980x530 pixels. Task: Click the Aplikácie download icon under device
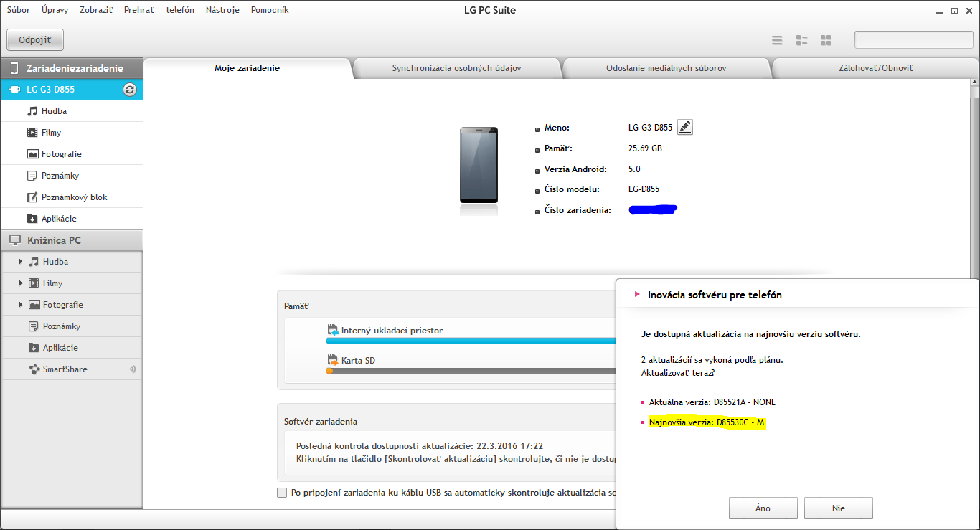pyautogui.click(x=32, y=219)
